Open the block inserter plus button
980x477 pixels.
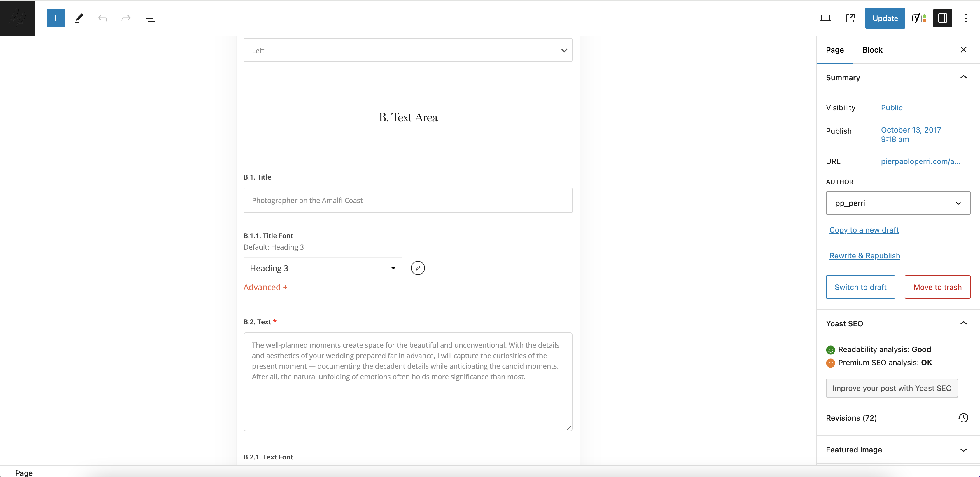[56, 18]
